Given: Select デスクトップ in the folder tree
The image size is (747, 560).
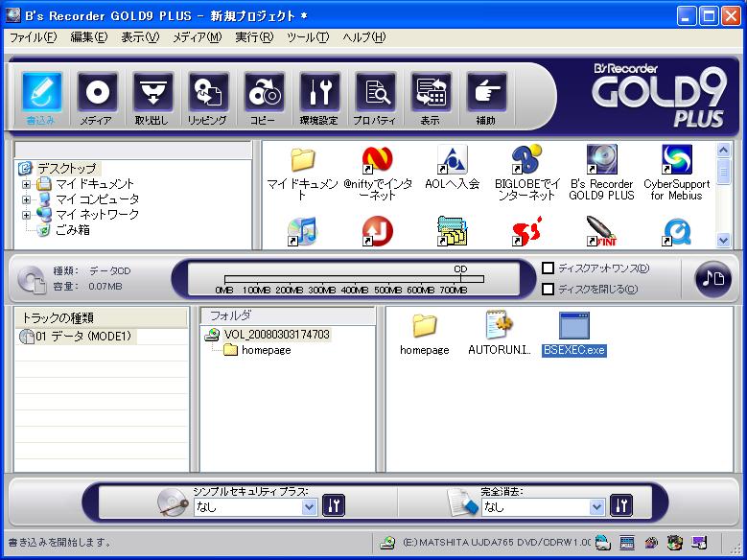Looking at the screenshot, I should coord(67,168).
